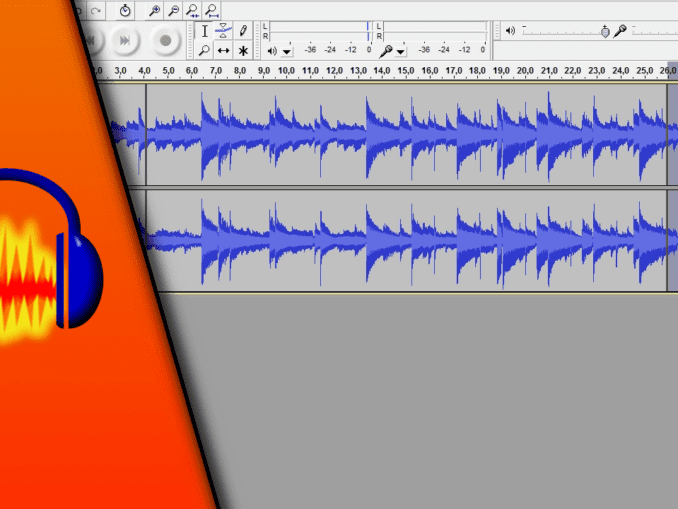Fit selection to window width
This screenshot has width=678, height=509.
pyautogui.click(x=192, y=10)
